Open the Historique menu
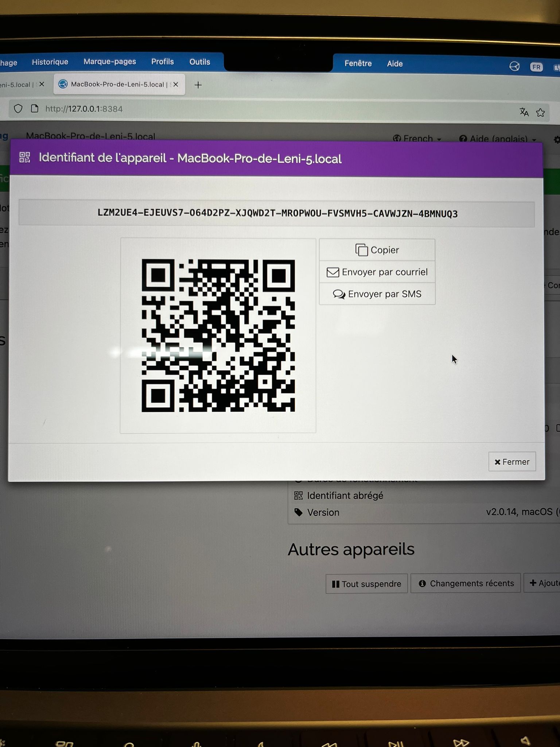The image size is (560, 747). pyautogui.click(x=50, y=62)
